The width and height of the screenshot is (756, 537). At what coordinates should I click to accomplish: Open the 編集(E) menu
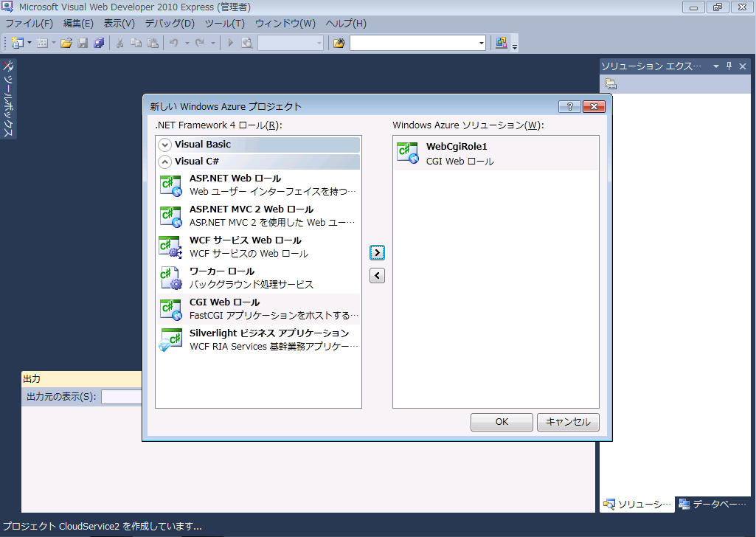(78, 23)
